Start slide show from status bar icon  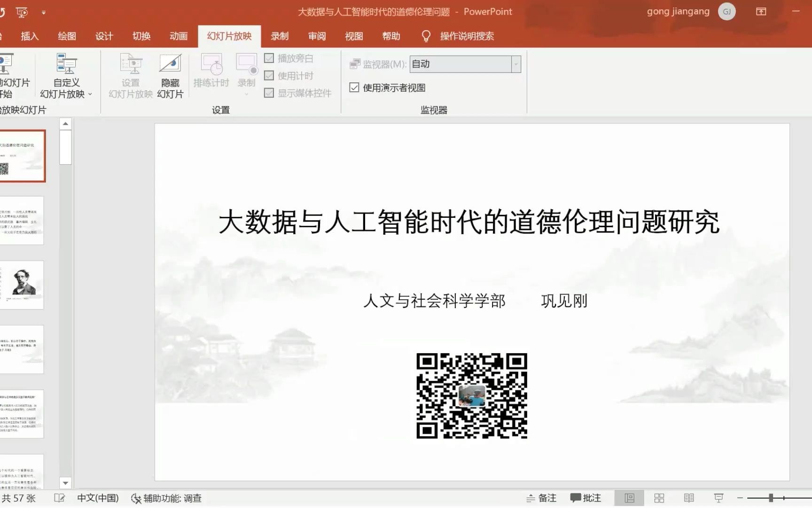tap(718, 498)
